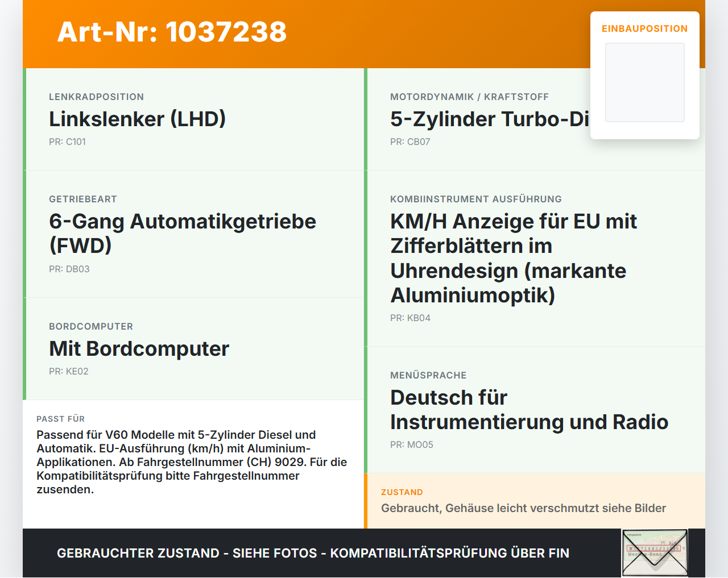Screen dimensions: 728x578
Task: Select Deutsch für Instrumentierung und Radio
Action: tap(530, 409)
